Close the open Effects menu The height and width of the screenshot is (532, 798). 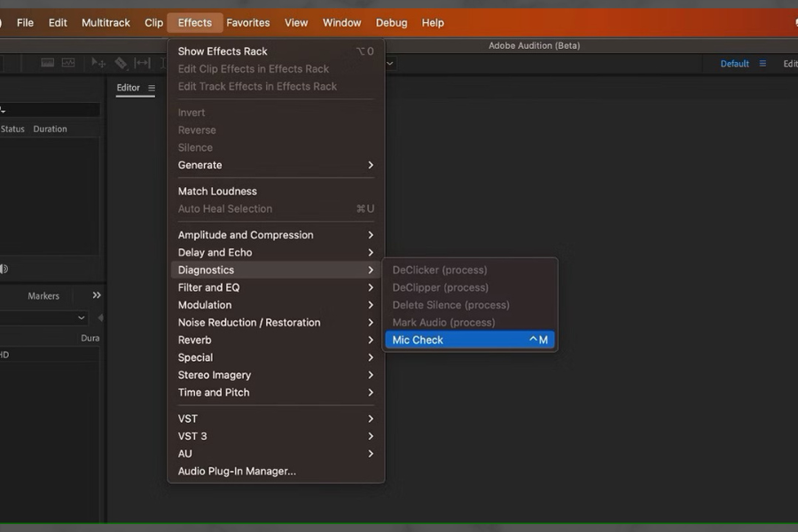coord(195,23)
